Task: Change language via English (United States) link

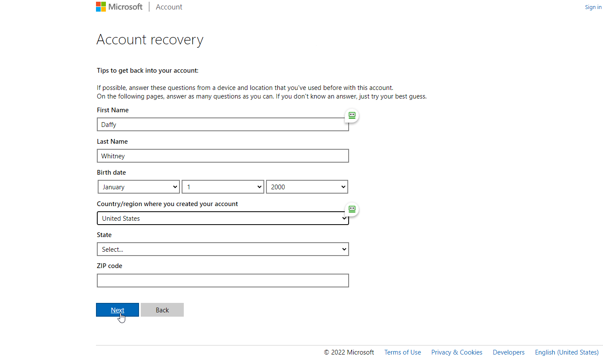Action: point(567,352)
